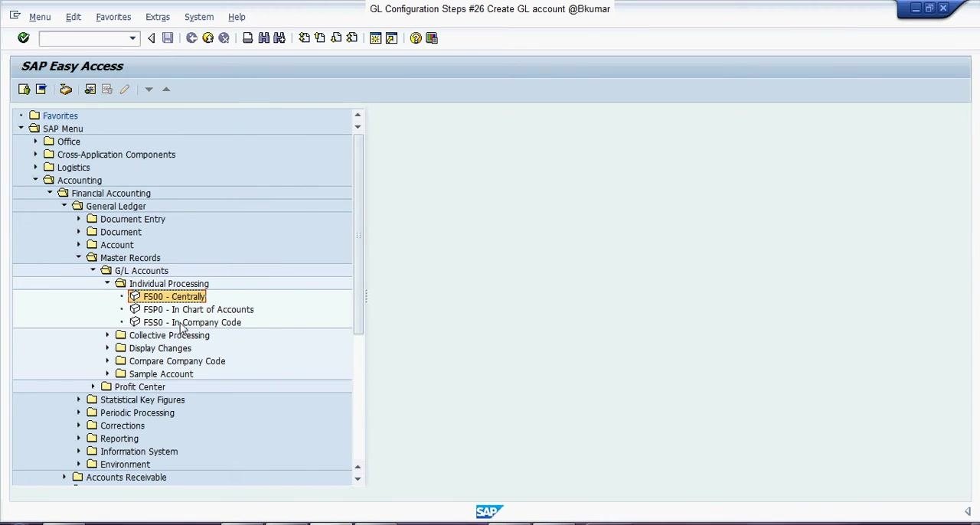Click the Create New Session icon
The image size is (980, 525).
tap(375, 38)
